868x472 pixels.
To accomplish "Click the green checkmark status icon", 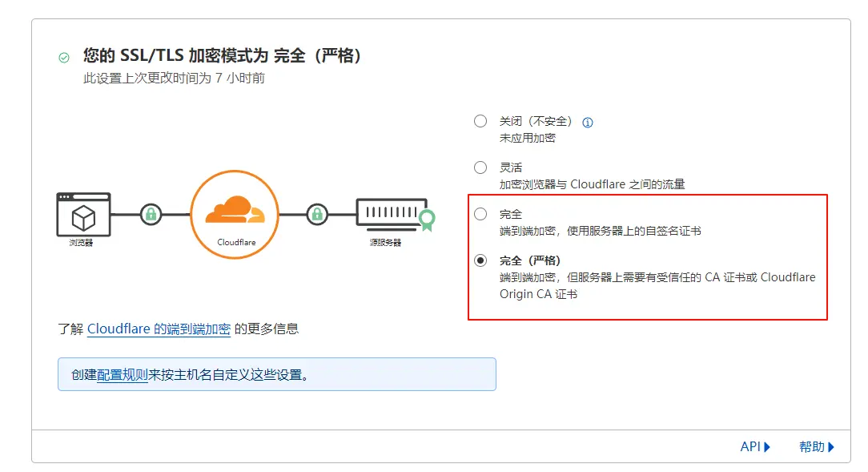I will 64,57.
